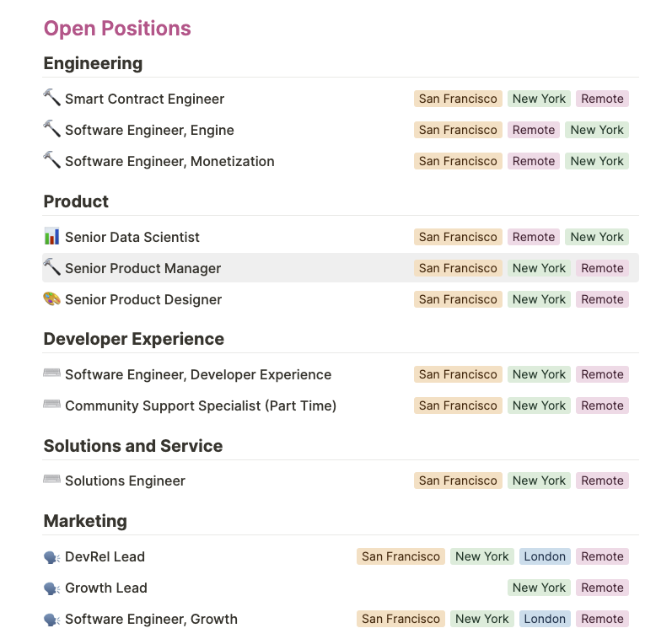
Task: Click Remote tag on Senior Data Scientist row
Action: point(534,237)
